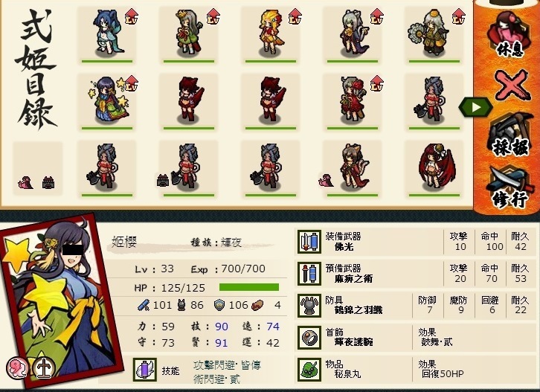Click the 休息 rest icon
Screen dimensions: 540x392
pos(509,33)
